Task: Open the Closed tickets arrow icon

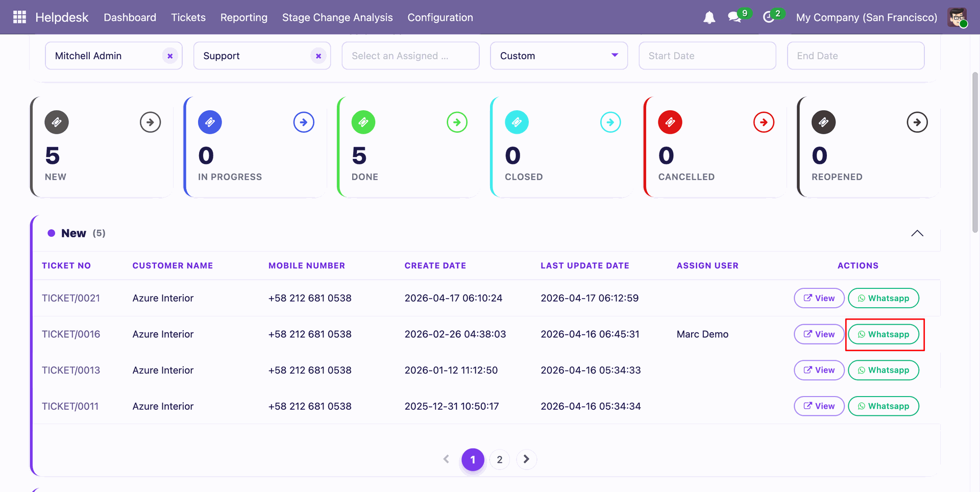Action: coord(610,122)
